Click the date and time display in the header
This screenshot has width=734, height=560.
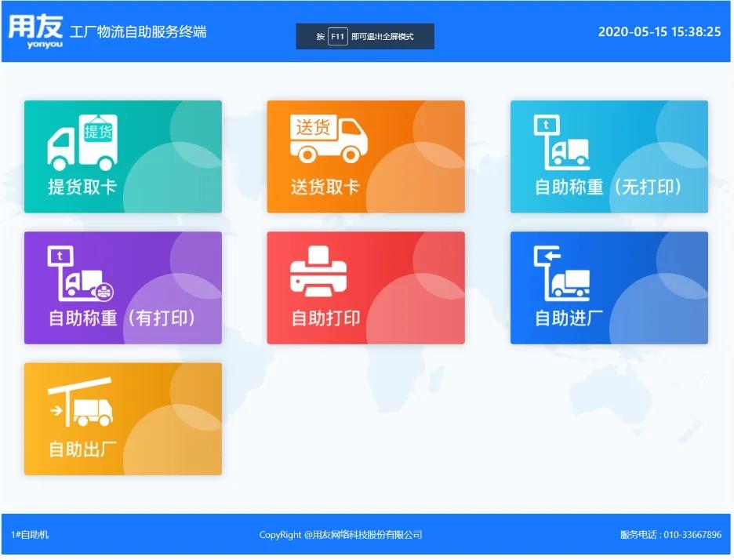pos(659,32)
